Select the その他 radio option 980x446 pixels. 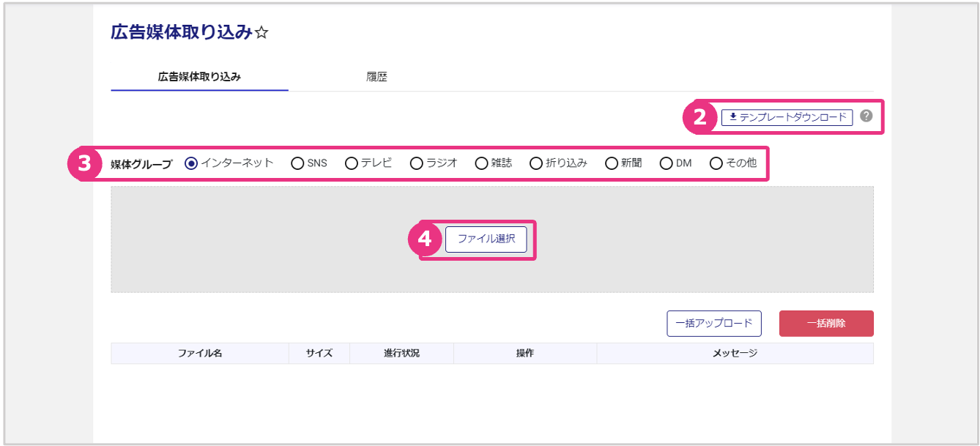tap(716, 163)
